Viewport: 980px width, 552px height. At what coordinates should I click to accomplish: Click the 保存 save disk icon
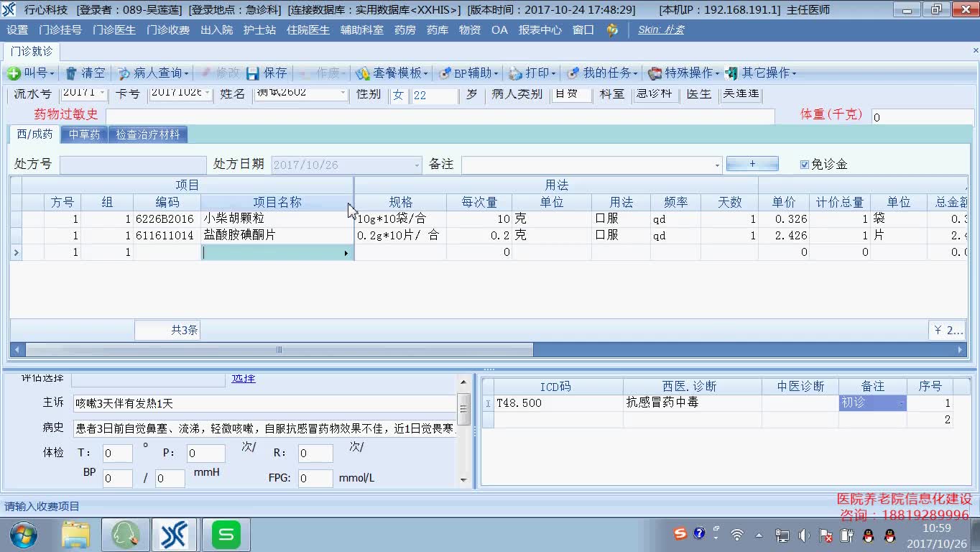tap(253, 73)
